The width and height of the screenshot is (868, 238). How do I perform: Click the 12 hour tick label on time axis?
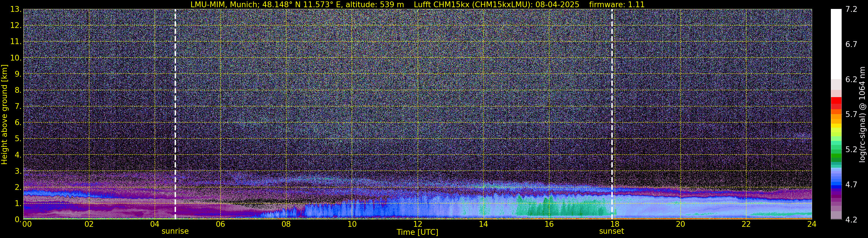[x=417, y=224]
